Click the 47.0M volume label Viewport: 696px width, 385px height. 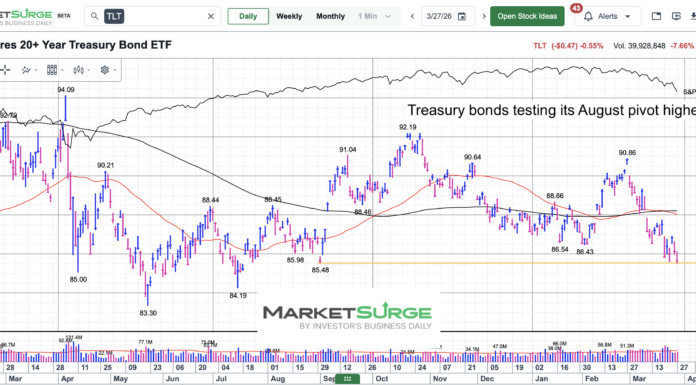500,346
